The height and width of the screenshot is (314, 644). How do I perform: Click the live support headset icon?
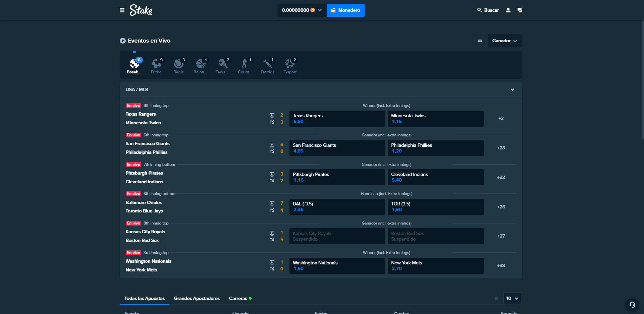point(632,305)
